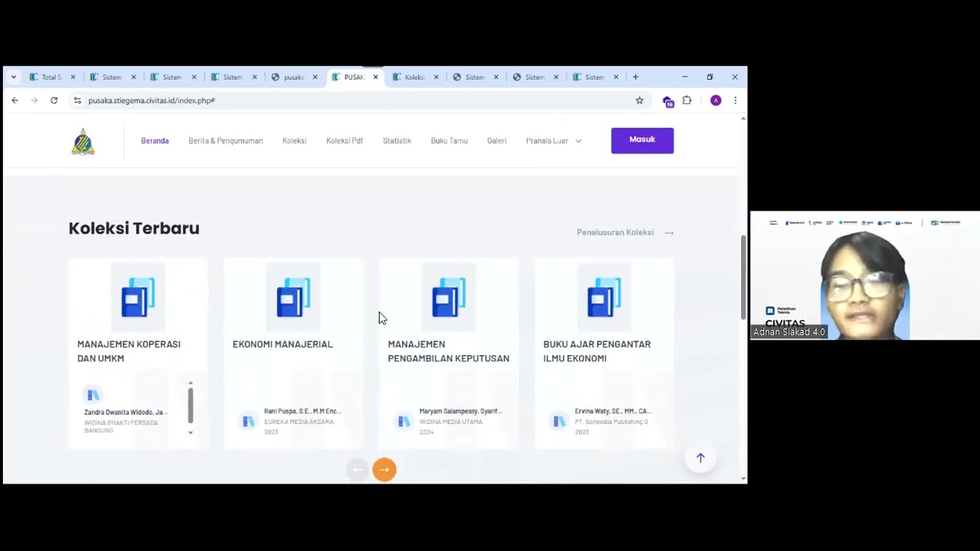The width and height of the screenshot is (980, 551).
Task: Switch to the Total Si browser tab
Action: [53, 77]
